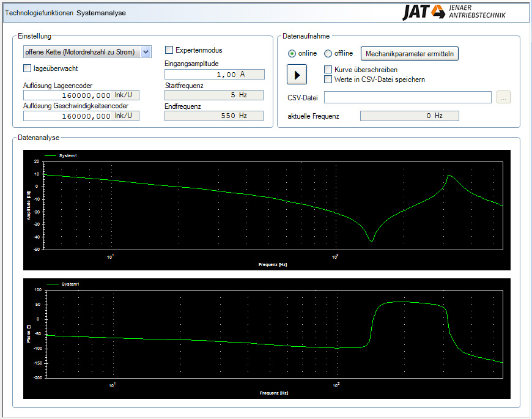Click the play button to start recording
Screen dimensions: 532x419
pos(297,75)
